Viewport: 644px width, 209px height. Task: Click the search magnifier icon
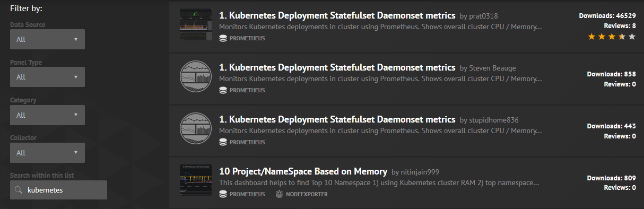pos(18,190)
